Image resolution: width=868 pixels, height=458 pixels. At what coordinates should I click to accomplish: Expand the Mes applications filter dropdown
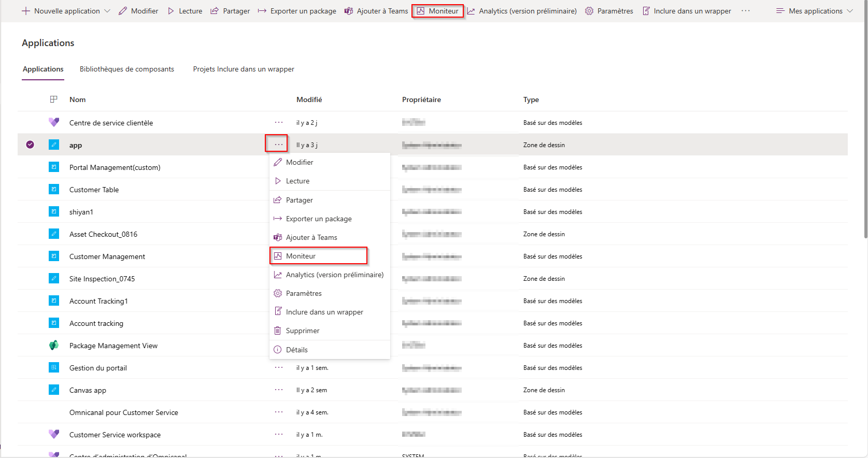[815, 11]
